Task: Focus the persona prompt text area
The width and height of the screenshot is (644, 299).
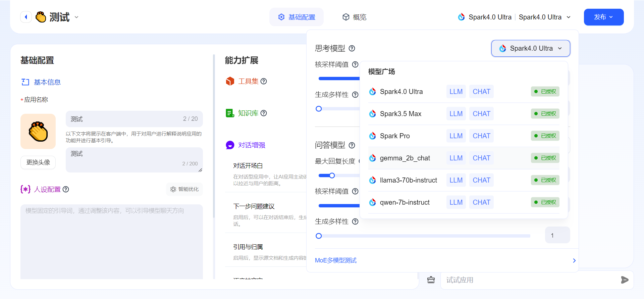Action: 112,242
